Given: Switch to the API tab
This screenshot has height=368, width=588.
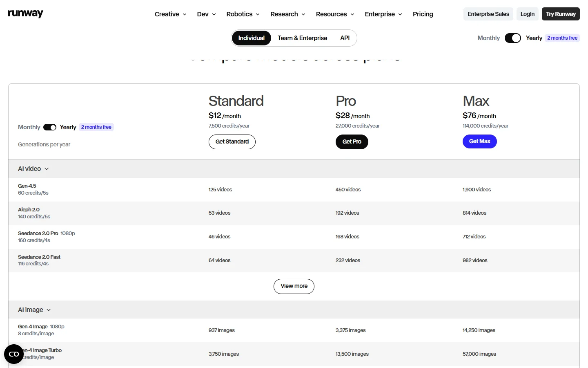Looking at the screenshot, I should point(345,38).
